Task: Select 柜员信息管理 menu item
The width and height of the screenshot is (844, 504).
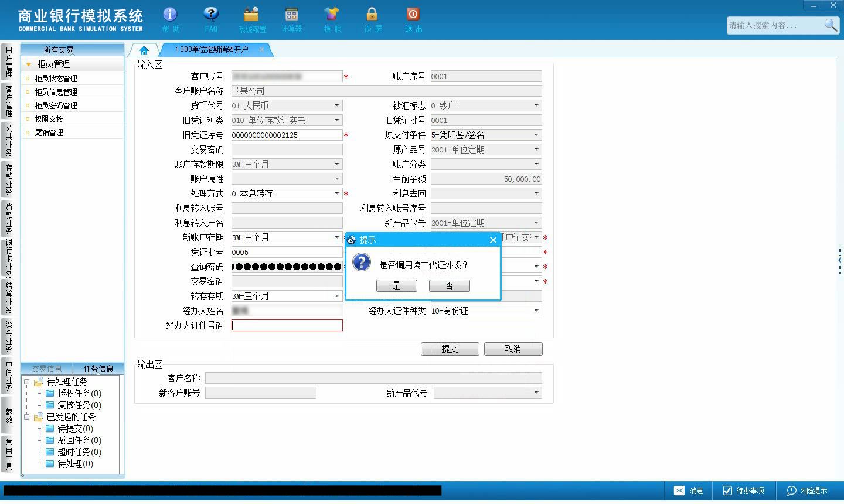Action: point(56,92)
